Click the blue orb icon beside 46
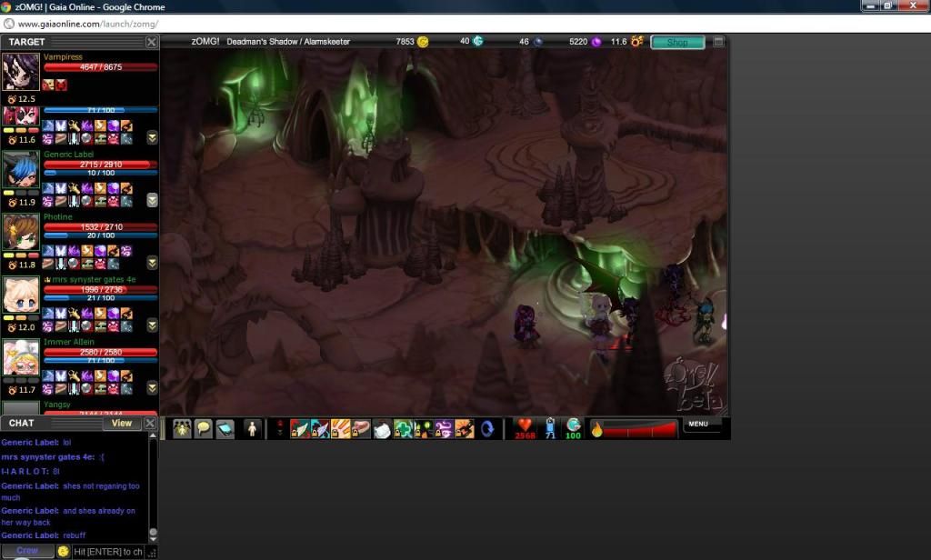This screenshot has height=560, width=931. click(x=538, y=42)
